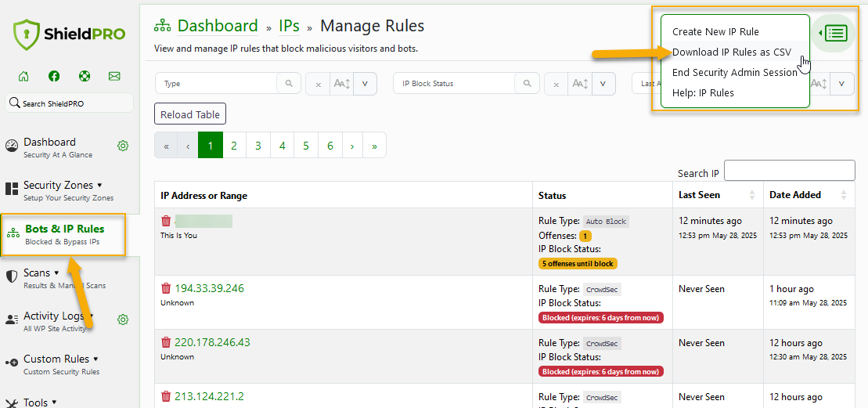Jump to the last page with double arrow

click(x=375, y=146)
